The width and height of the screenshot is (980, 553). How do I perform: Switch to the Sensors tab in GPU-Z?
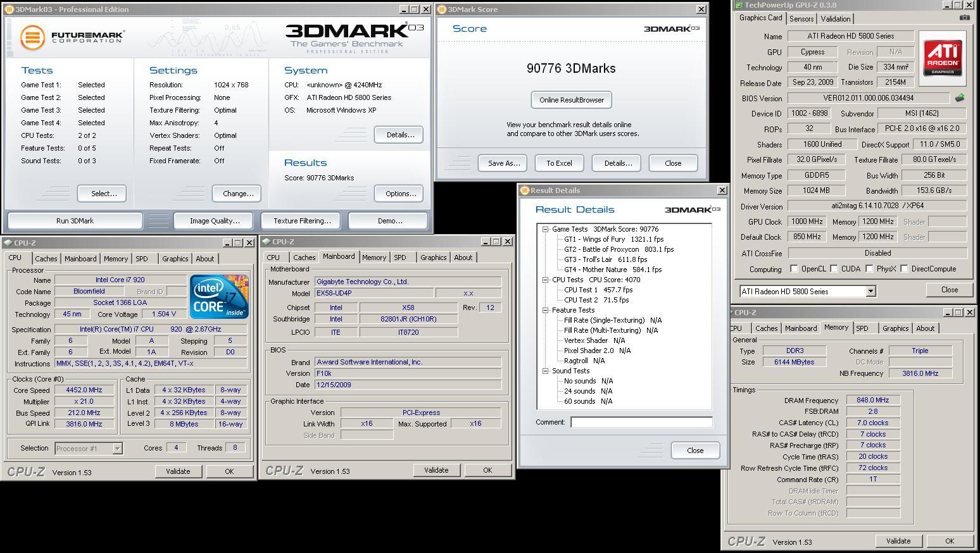(x=801, y=19)
